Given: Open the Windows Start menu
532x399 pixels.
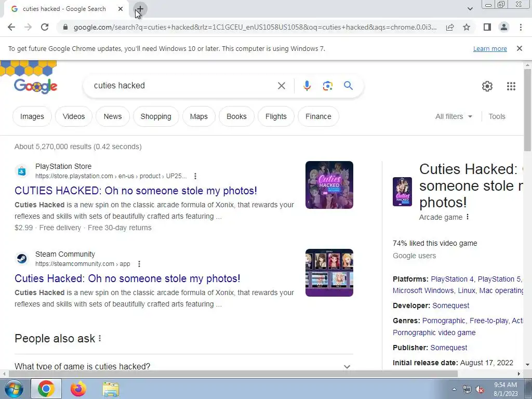Looking at the screenshot, I should click(x=13, y=389).
